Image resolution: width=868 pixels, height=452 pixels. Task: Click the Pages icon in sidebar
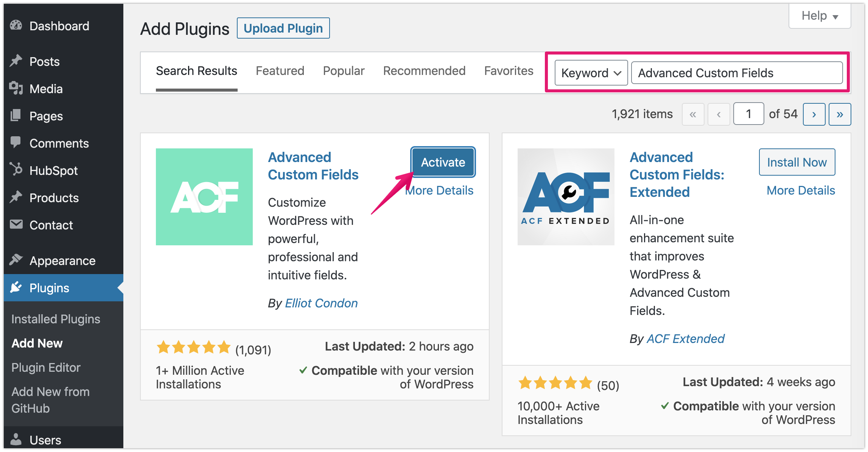coord(16,115)
